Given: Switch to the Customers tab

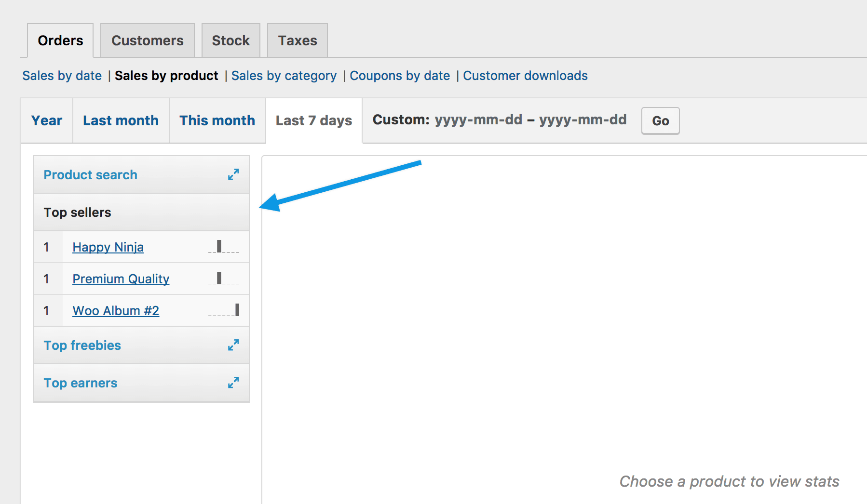Looking at the screenshot, I should coord(147,40).
